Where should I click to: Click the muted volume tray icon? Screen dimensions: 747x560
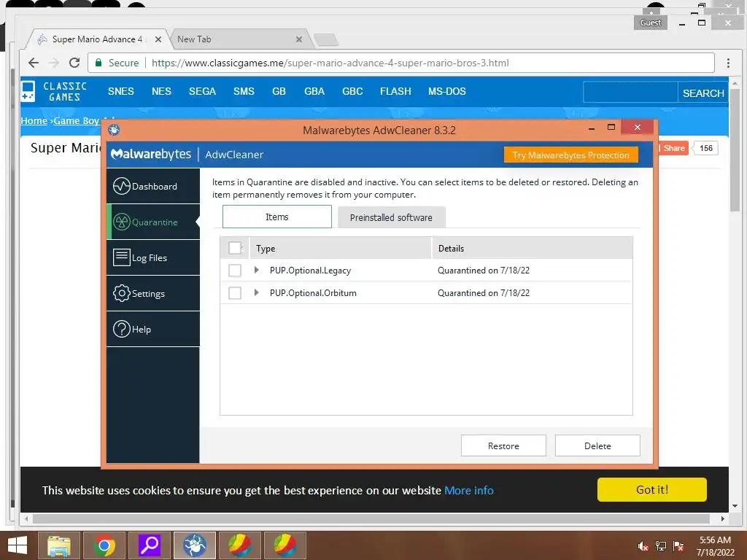643,546
